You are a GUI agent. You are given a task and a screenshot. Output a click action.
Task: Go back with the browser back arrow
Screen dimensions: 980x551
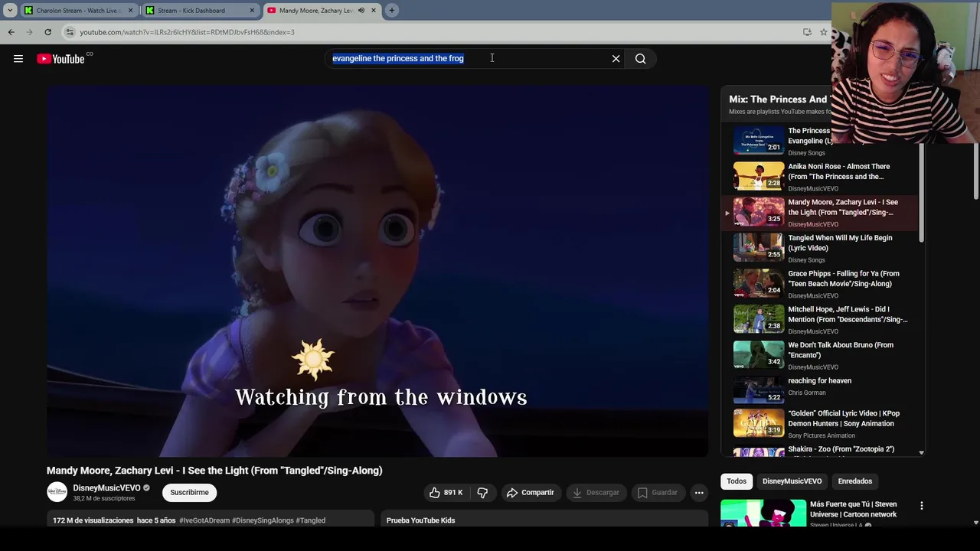(11, 32)
